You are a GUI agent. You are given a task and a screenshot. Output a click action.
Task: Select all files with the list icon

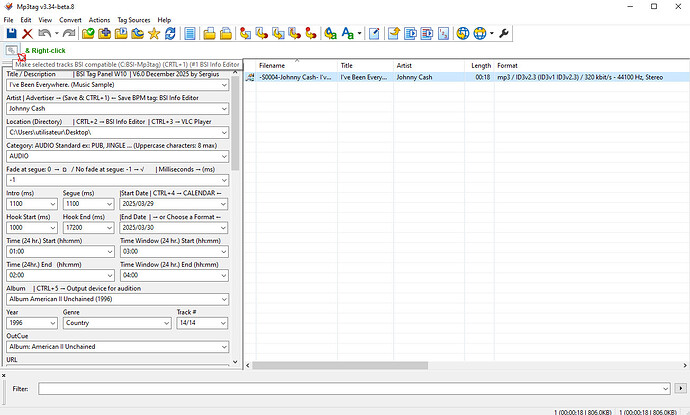[190, 33]
